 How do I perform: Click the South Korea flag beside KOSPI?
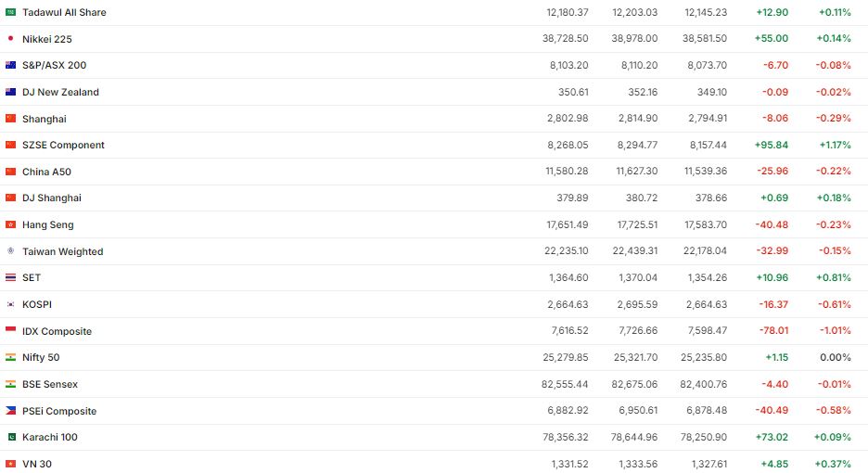pos(10,304)
